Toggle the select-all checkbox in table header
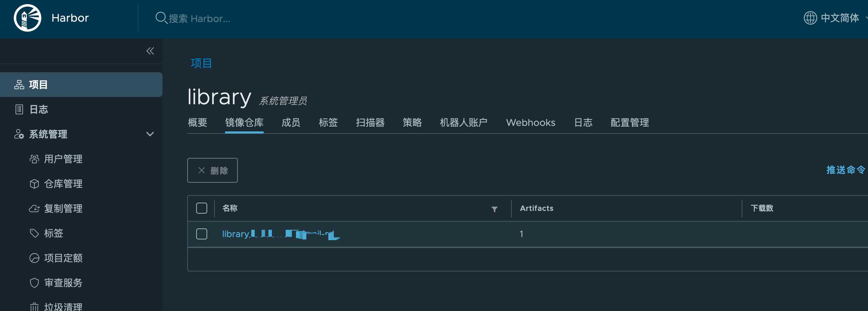 coord(202,208)
